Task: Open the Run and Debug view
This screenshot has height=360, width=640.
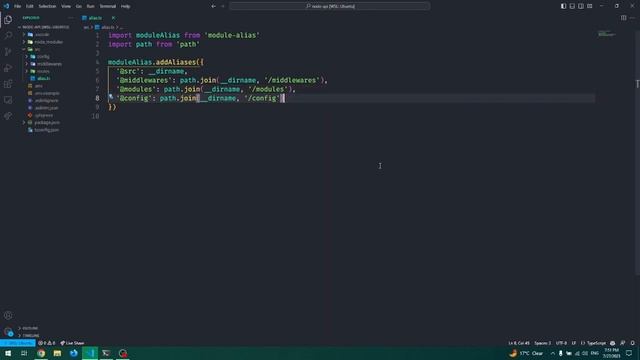Action: (x=8, y=68)
